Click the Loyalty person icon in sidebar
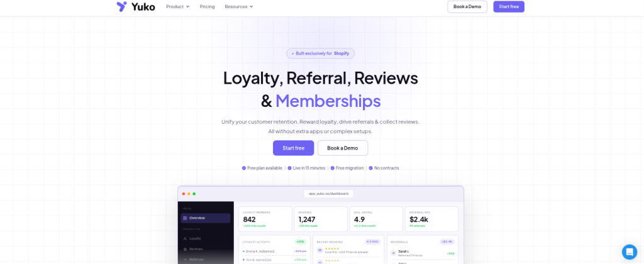 [x=185, y=239]
